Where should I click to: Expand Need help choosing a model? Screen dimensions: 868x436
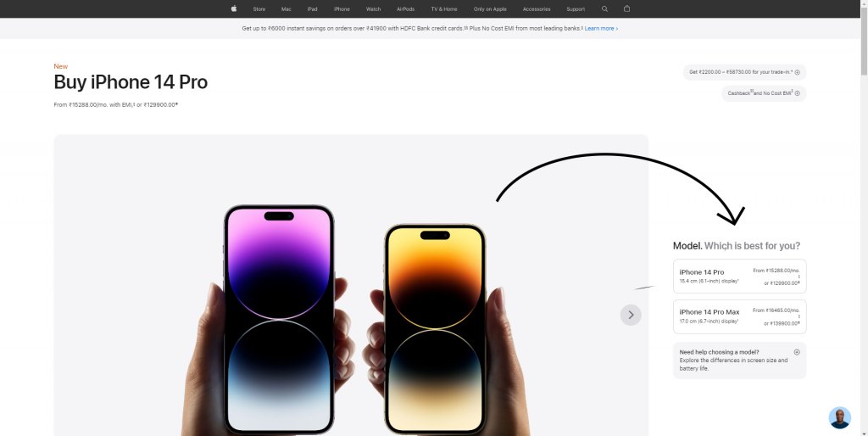(x=739, y=361)
